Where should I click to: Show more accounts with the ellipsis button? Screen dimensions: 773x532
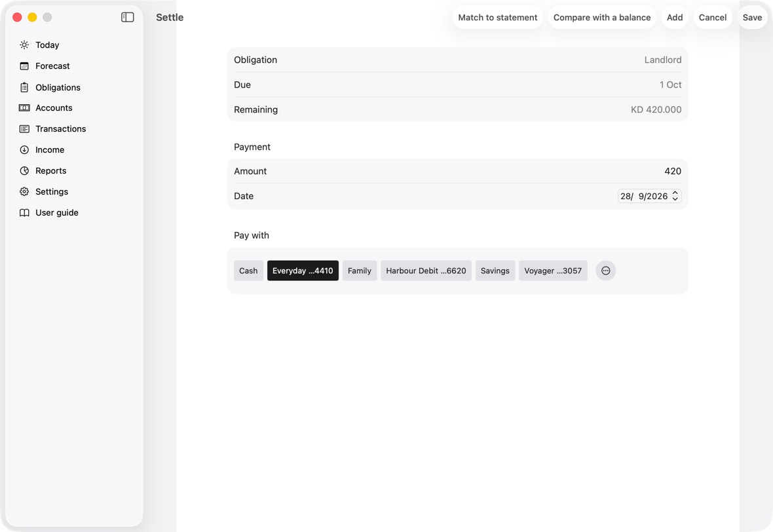click(605, 271)
